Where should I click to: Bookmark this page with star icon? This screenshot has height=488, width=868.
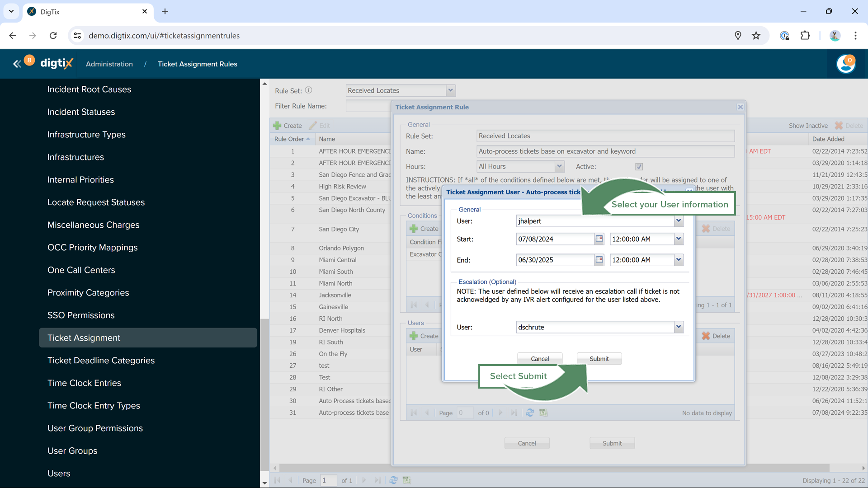click(x=756, y=36)
